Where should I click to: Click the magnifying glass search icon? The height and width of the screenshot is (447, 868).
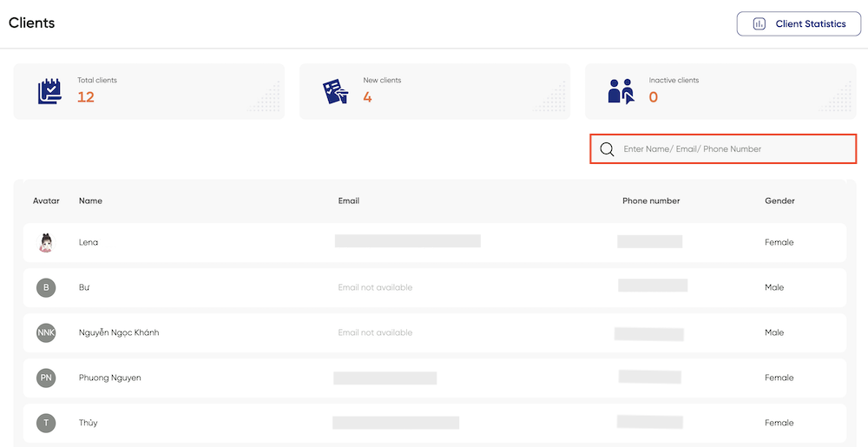[608, 149]
